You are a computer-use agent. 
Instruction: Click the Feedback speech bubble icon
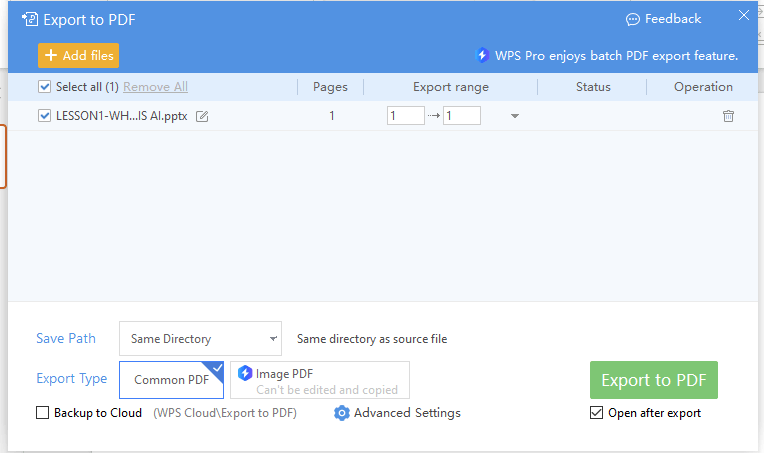(x=632, y=19)
